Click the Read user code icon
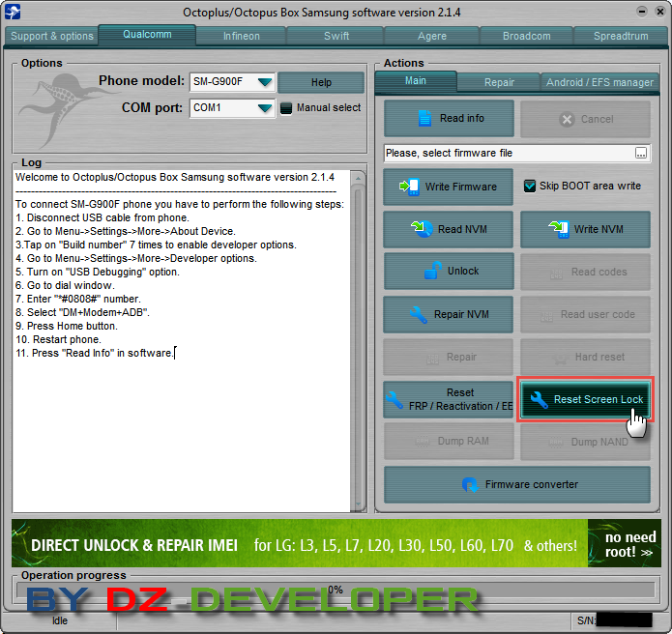Image resolution: width=672 pixels, height=634 pixels. (546, 316)
